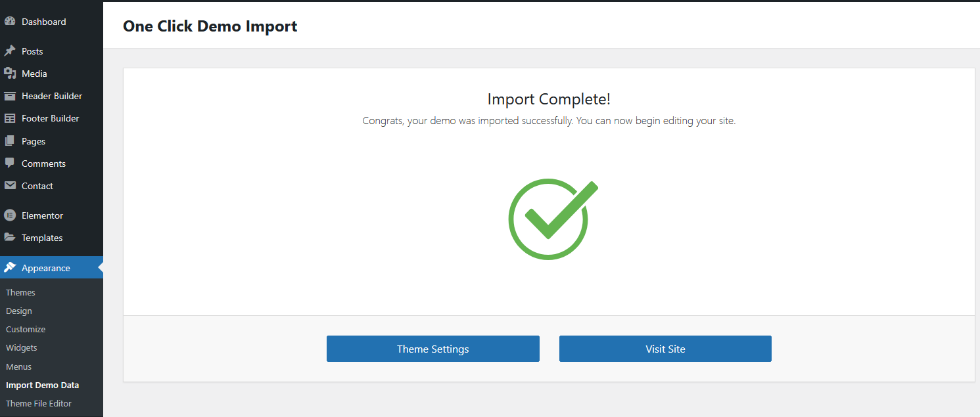The image size is (980, 417).
Task: Click the Pages icon in sidebar
Action: [x=10, y=141]
